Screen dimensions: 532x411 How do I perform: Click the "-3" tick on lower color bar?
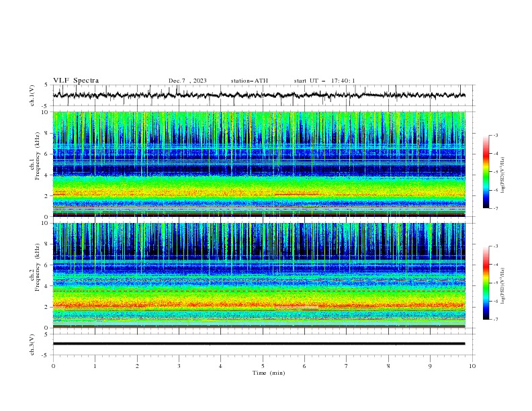496,246
